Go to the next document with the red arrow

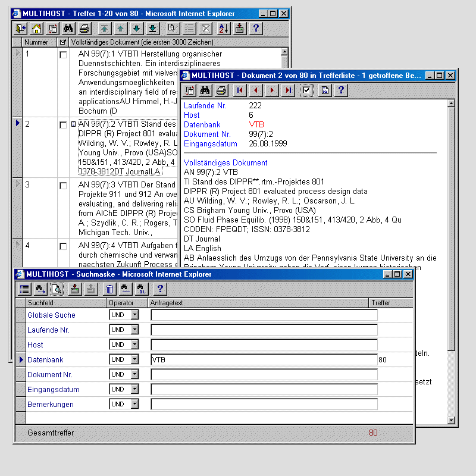tap(272, 90)
